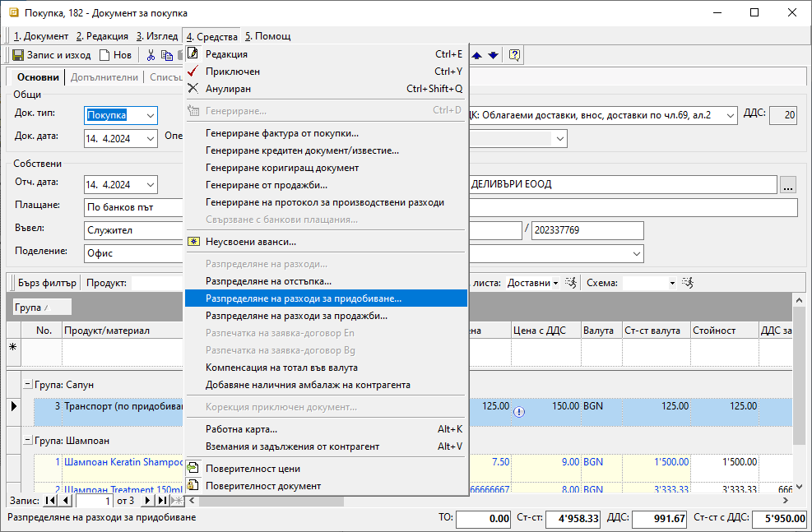Screen dimensions: 812x532
Task: Click the Запис и изход save icon
Action: click(x=18, y=55)
